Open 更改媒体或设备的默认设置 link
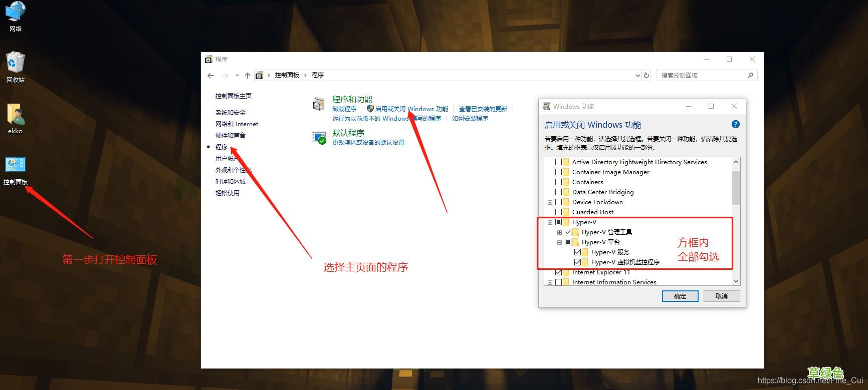 click(368, 143)
